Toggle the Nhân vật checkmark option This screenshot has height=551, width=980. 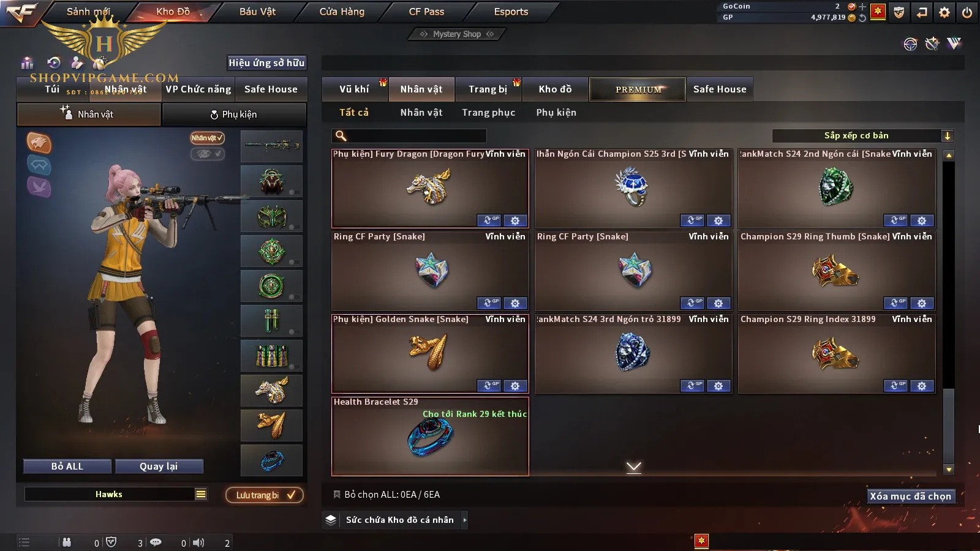[x=207, y=138]
